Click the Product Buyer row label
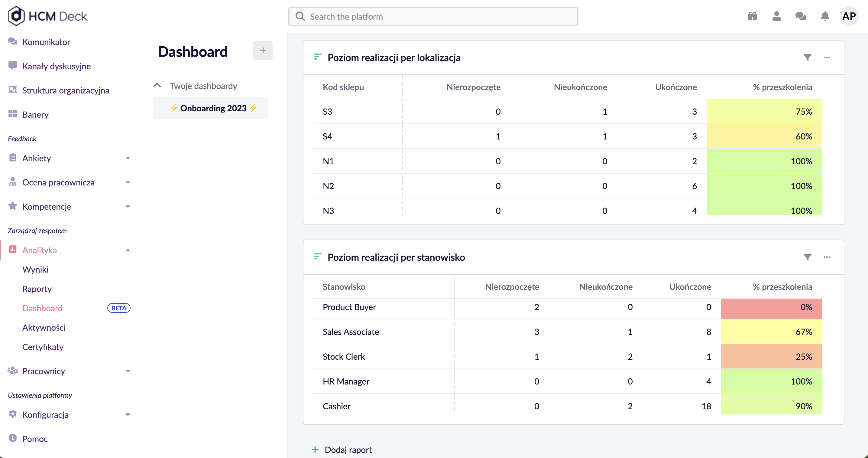Viewport: 868px width, 458px height. (349, 307)
